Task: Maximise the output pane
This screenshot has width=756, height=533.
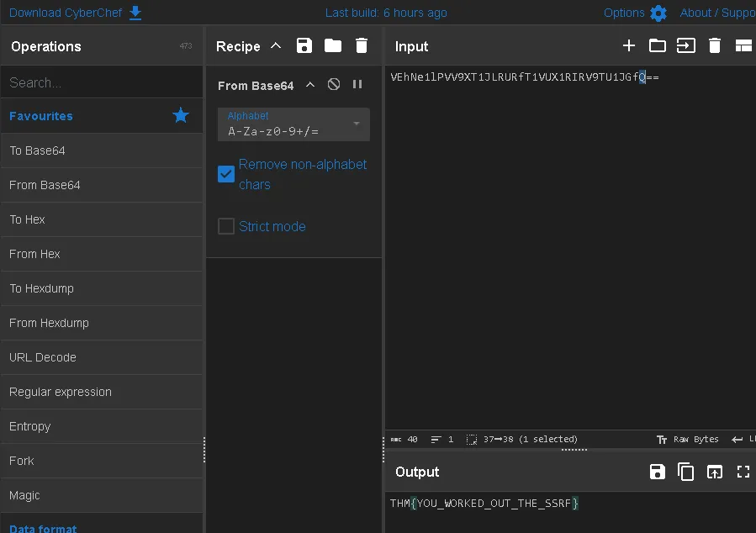Action: tap(743, 472)
